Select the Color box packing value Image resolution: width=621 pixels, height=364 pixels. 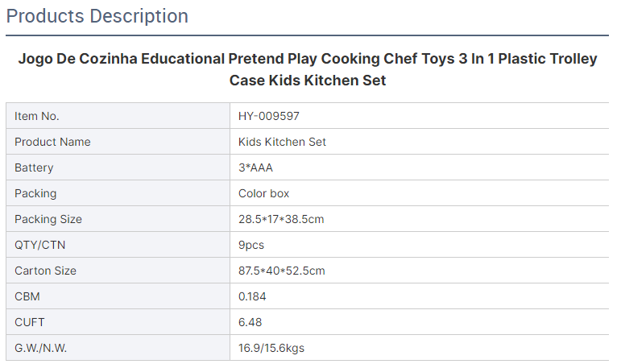coord(263,193)
